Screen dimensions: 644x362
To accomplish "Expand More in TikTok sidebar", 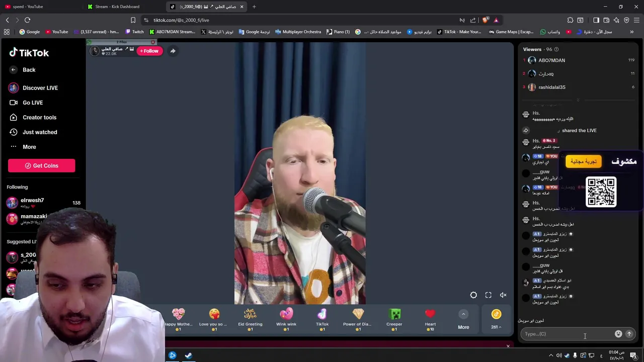I will (22, 147).
